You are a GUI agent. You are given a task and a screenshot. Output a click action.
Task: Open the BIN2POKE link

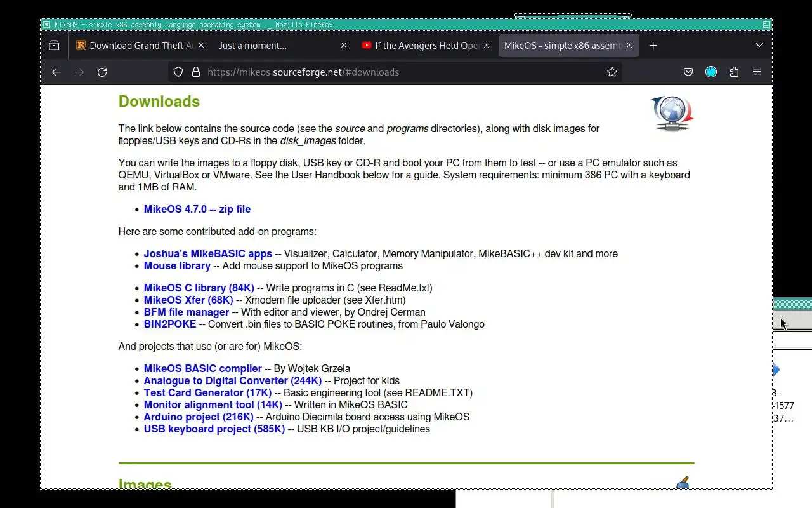click(x=170, y=324)
